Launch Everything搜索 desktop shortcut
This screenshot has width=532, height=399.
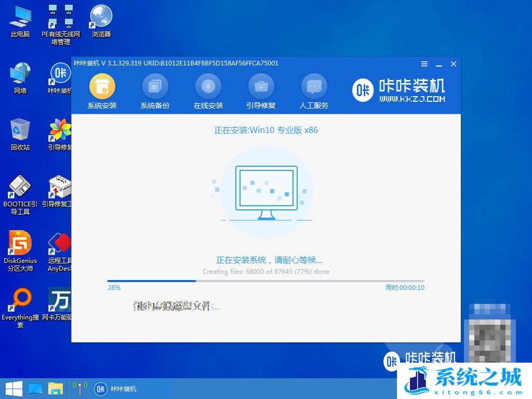click(x=20, y=308)
